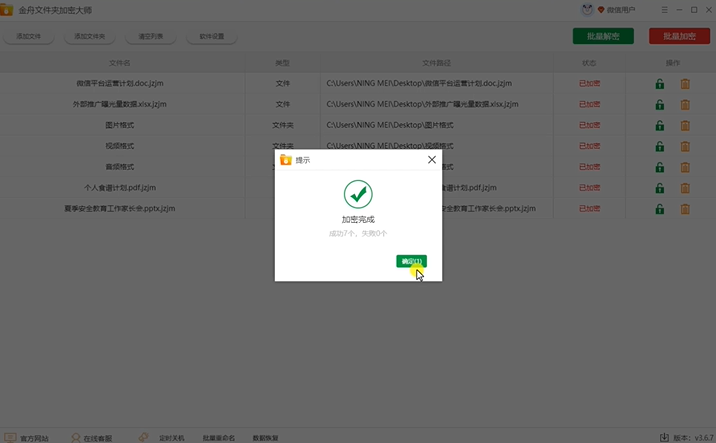Screen dimensions: 716x443
Task: Click the 操作 column header
Action: click(x=673, y=63)
